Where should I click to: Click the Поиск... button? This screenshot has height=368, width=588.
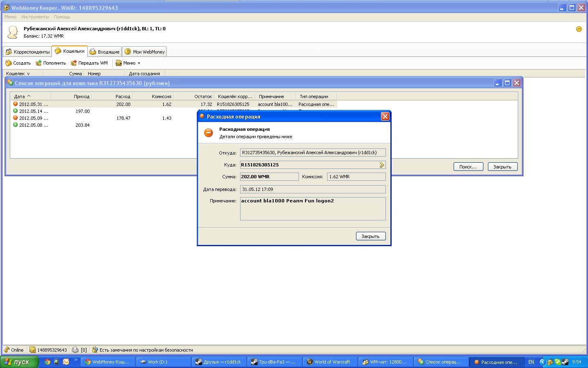pos(468,167)
